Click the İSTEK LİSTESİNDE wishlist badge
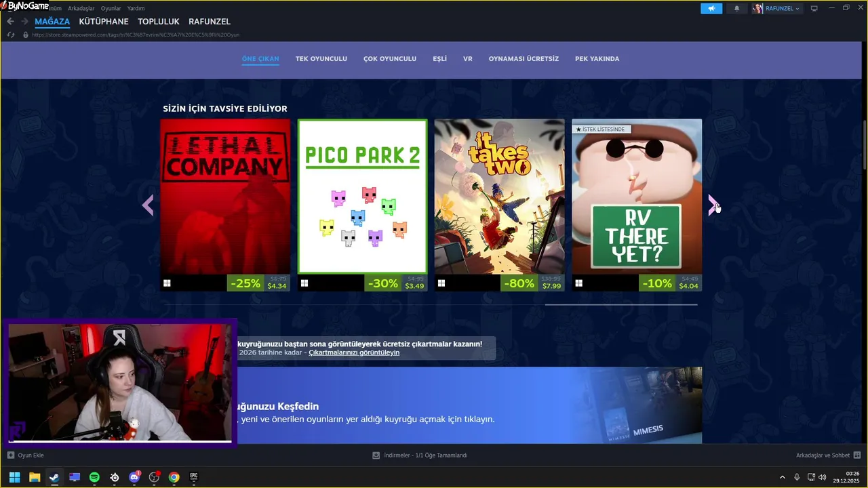 pyautogui.click(x=601, y=129)
